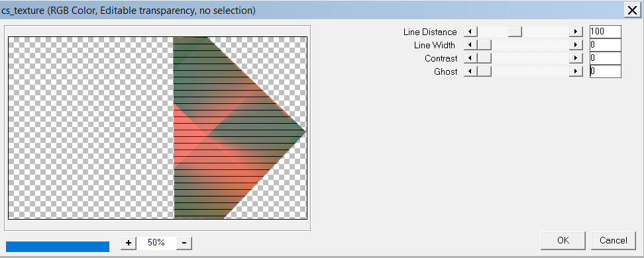Click the Ghost right arrow
Viewport: 644px width, 258px height.
pyautogui.click(x=576, y=71)
